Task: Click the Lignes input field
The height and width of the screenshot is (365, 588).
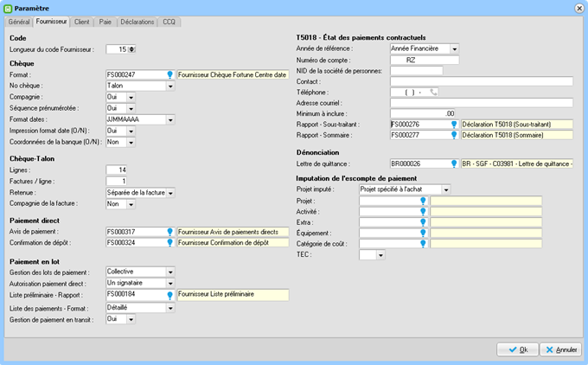Action: 116,170
